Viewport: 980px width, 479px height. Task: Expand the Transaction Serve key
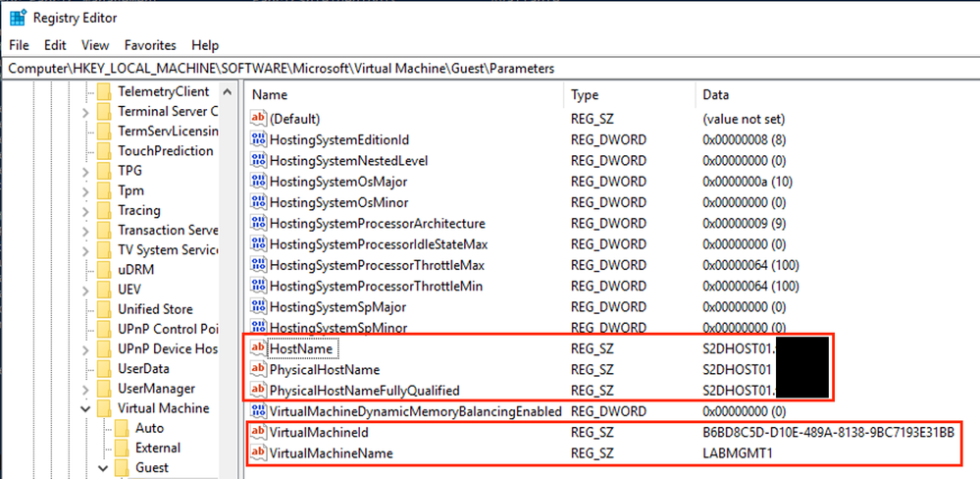(85, 230)
